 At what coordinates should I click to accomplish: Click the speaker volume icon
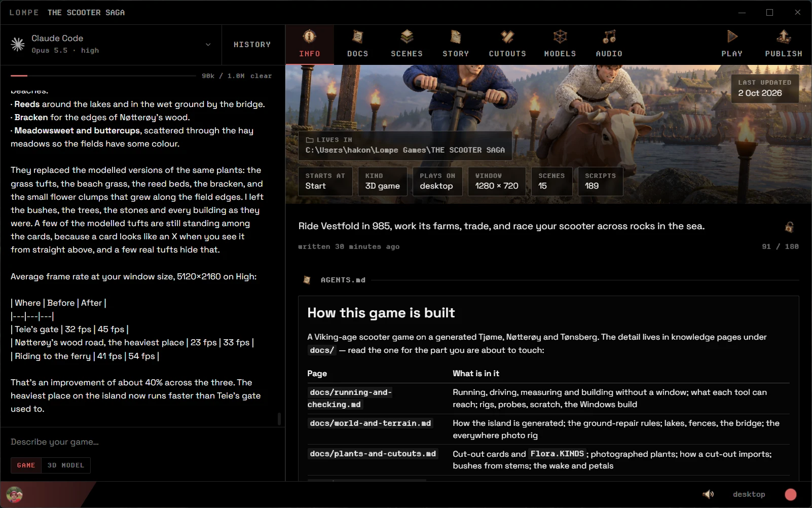coord(708,494)
